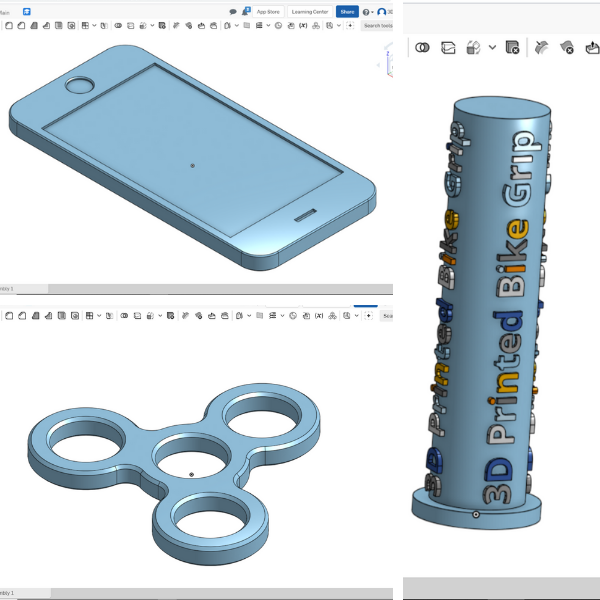The width and height of the screenshot is (600, 600).
Task: Click the Boolean tool in the bike grip window
Action: [x=422, y=47]
